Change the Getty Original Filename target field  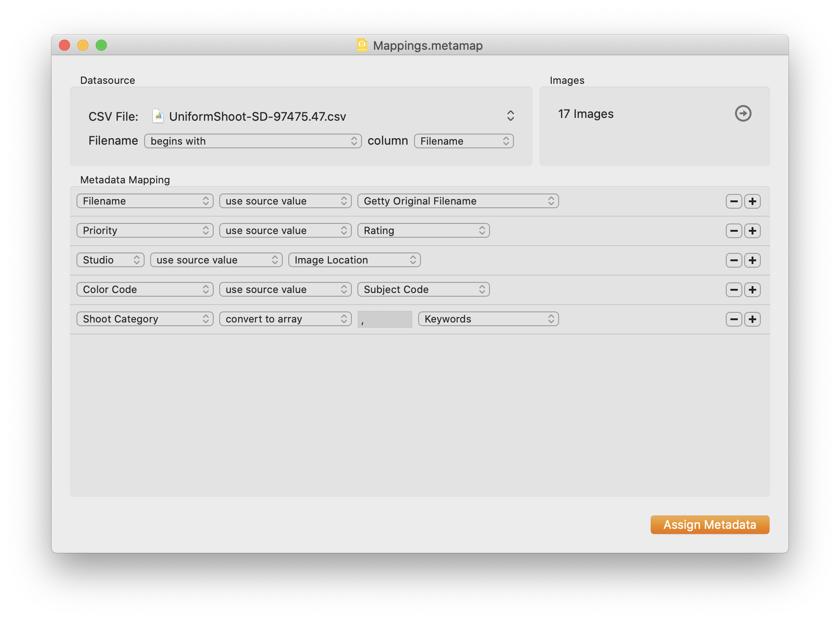click(x=458, y=201)
